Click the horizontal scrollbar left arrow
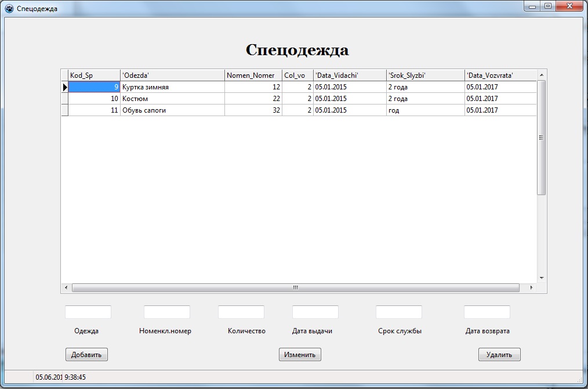The image size is (588, 389). tap(66, 287)
